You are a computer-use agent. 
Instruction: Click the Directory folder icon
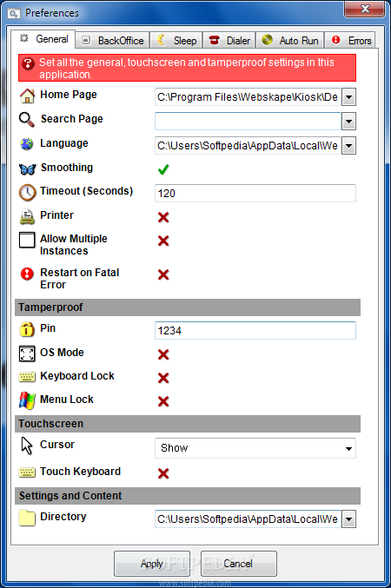point(27,518)
